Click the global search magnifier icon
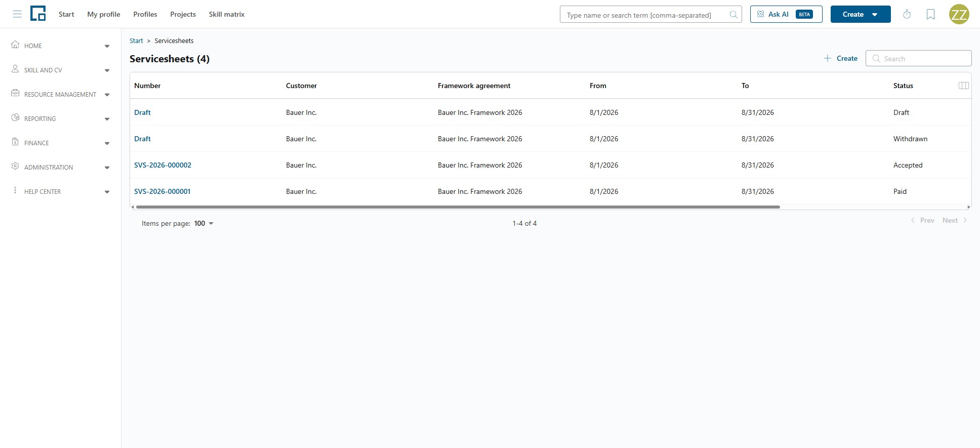 733,15
